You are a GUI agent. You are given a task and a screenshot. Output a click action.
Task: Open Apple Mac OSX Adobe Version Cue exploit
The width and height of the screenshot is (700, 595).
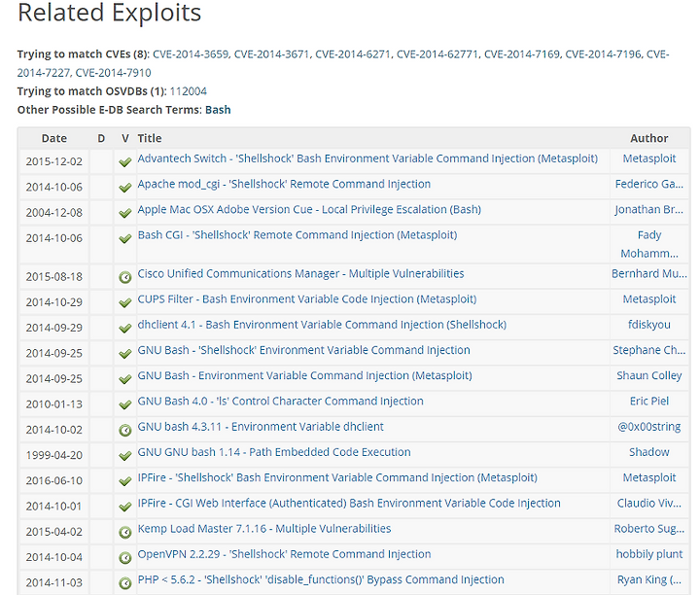pos(309,209)
